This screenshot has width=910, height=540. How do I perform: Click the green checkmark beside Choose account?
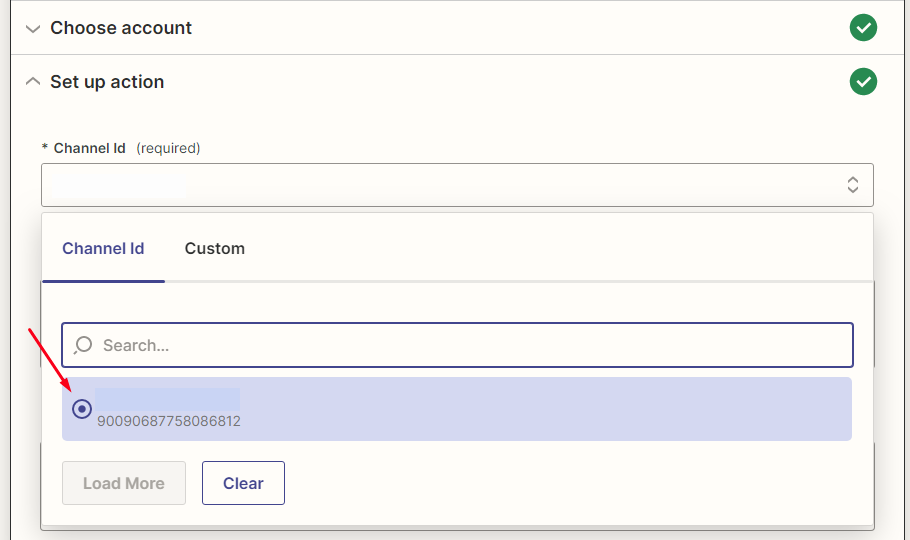point(863,28)
